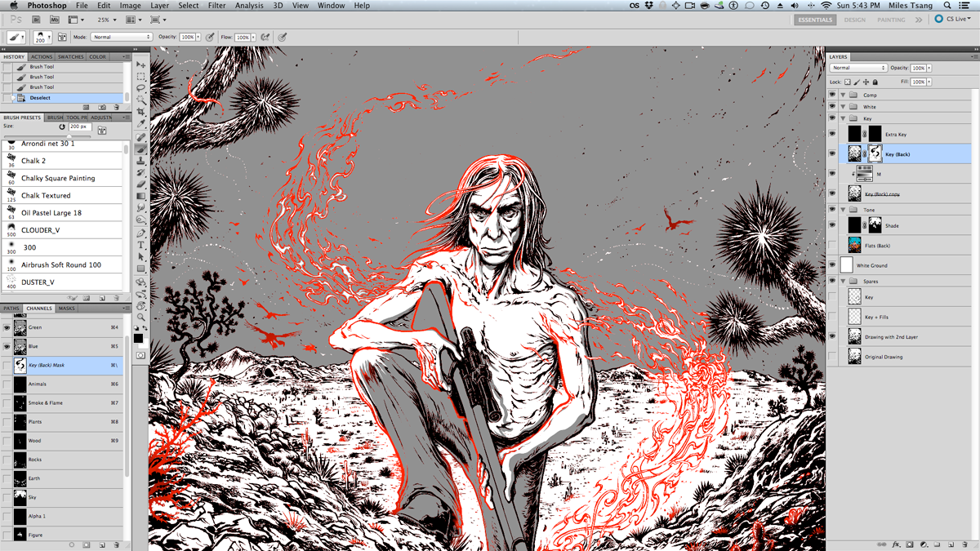Switch to the Masks tab
The height and width of the screenshot is (551, 980).
[66, 309]
